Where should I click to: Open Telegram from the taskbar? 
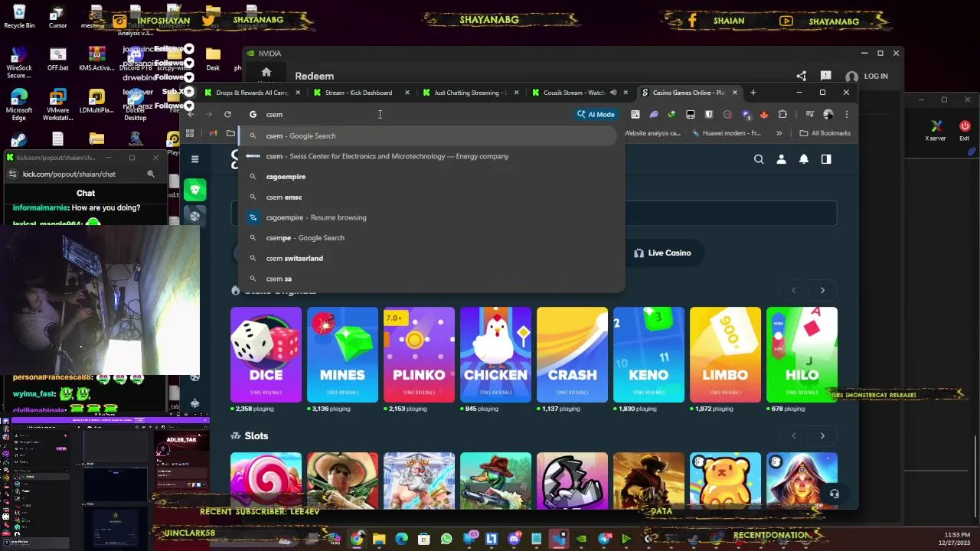coord(604,539)
